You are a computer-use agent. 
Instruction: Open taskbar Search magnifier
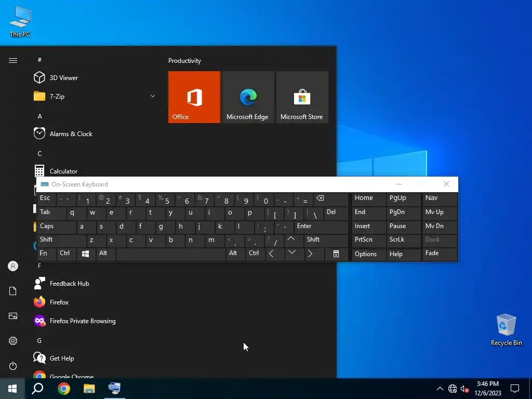coord(37,388)
